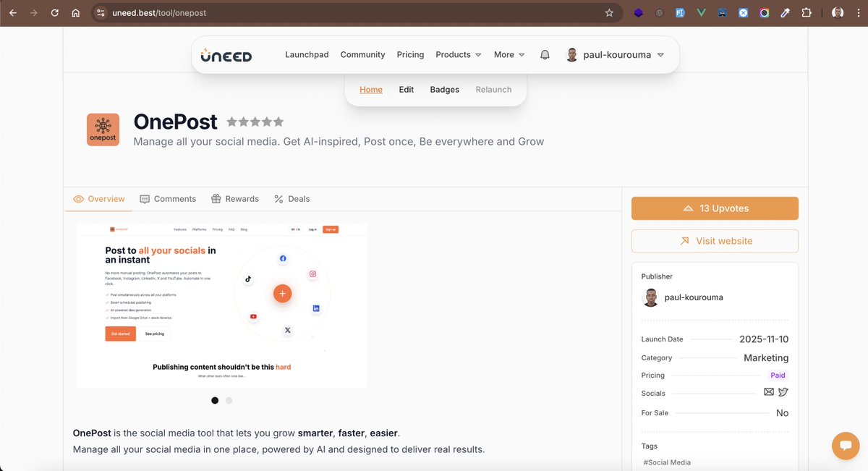Open the email envelope social icon

(x=769, y=392)
